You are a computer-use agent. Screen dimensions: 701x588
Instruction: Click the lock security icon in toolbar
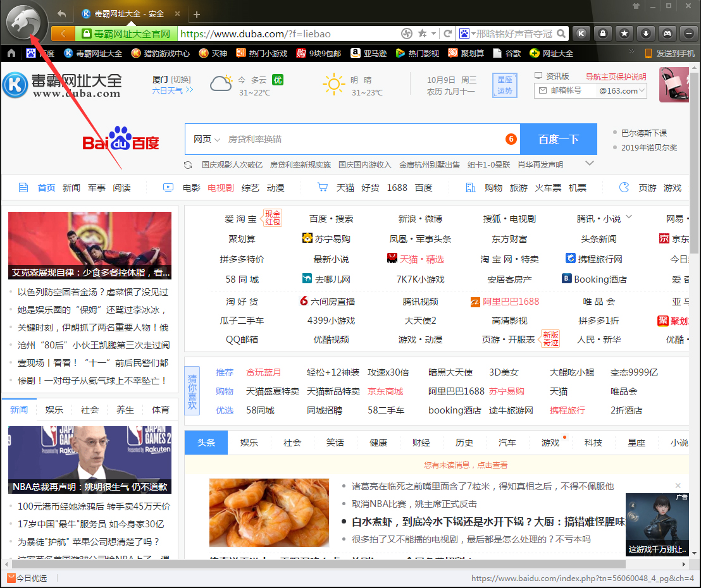(x=604, y=34)
